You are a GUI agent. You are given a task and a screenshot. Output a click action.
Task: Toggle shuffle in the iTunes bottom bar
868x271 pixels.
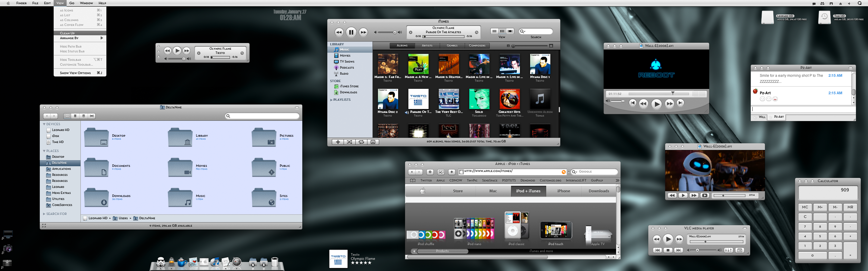click(x=349, y=142)
